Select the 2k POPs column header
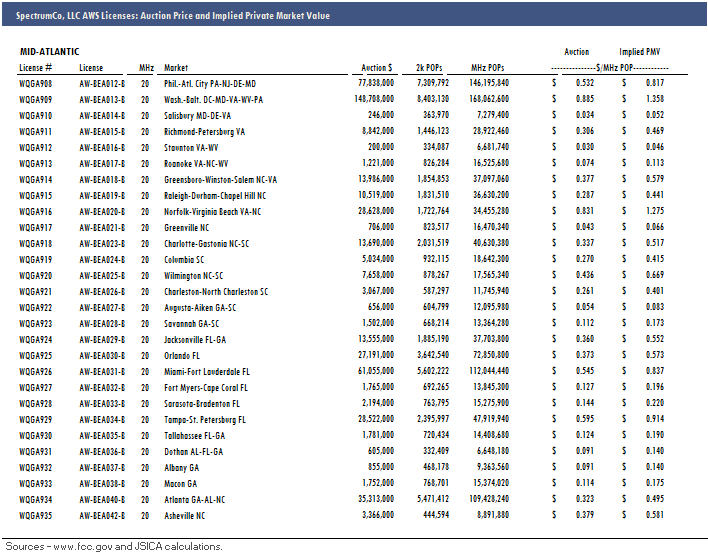 [435, 67]
